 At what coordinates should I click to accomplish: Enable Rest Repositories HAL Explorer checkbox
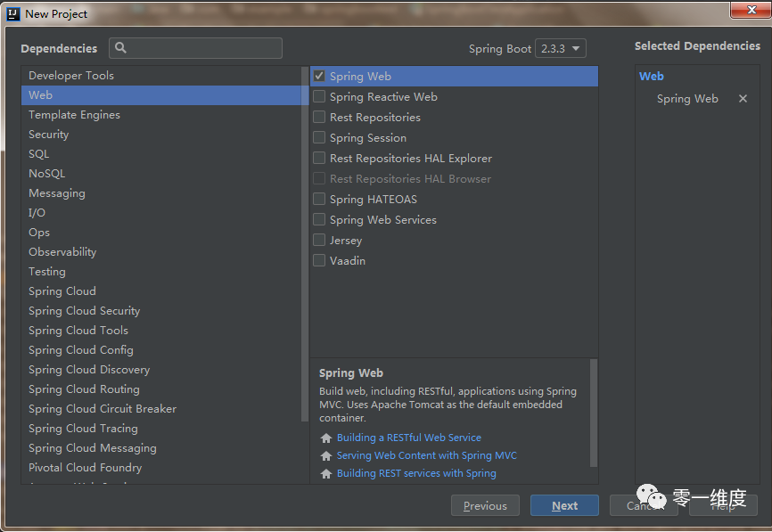(319, 158)
